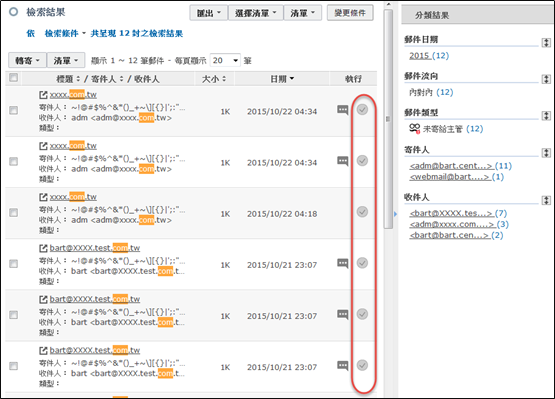Open the per-page count combo showing 20
Image resolution: width=555 pixels, height=399 pixels.
coord(225,61)
